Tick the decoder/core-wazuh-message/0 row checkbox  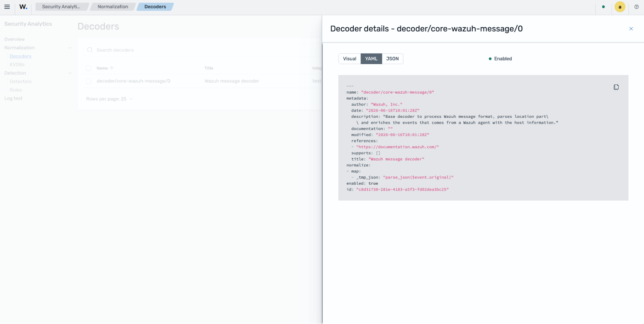pyautogui.click(x=89, y=81)
